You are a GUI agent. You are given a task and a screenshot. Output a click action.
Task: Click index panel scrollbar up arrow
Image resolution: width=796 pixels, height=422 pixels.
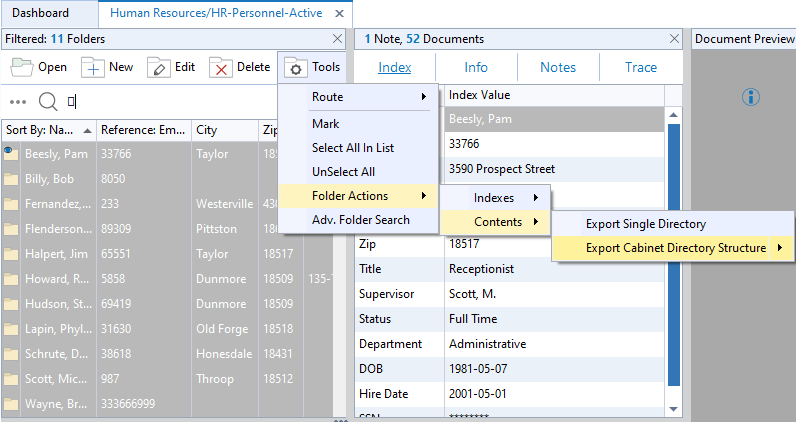[x=674, y=115]
